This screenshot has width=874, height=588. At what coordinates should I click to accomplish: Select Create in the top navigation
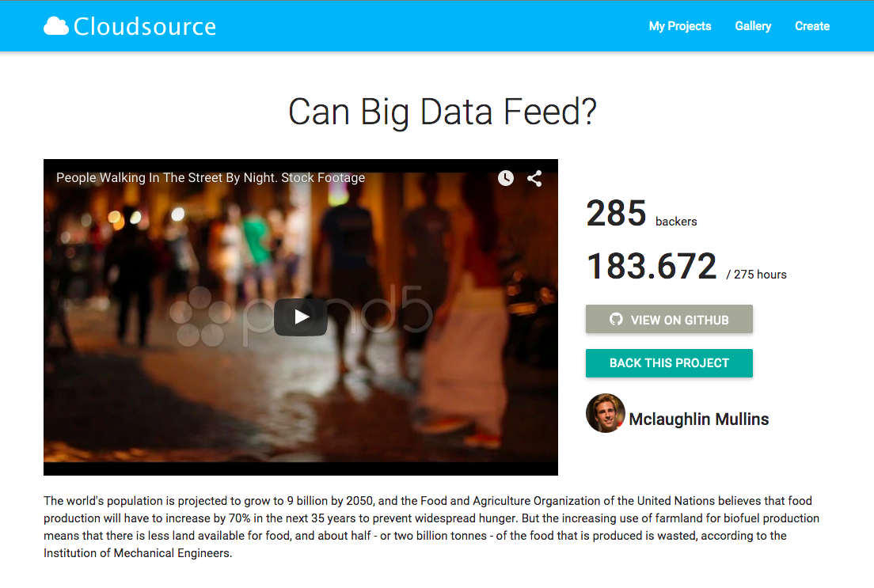(811, 26)
